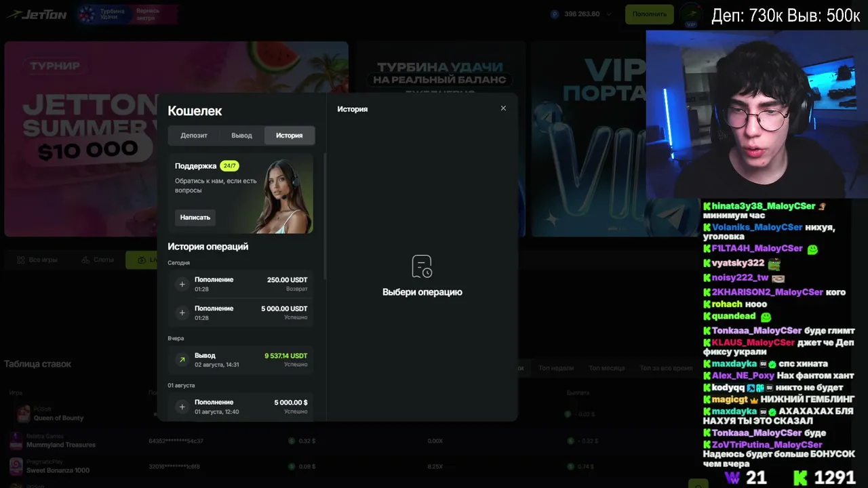Click the Sweet Bonanza 1000 game icon

[x=16, y=466]
